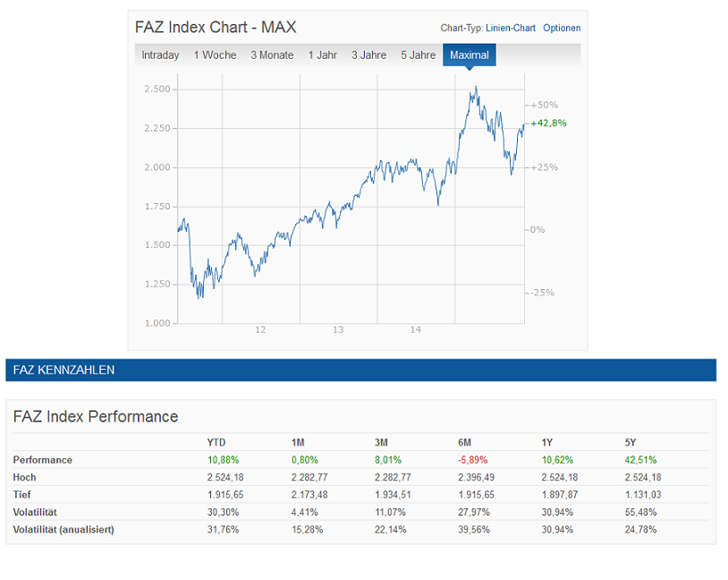Click the Tief row label
The height and width of the screenshot is (580, 728).
coord(21,494)
